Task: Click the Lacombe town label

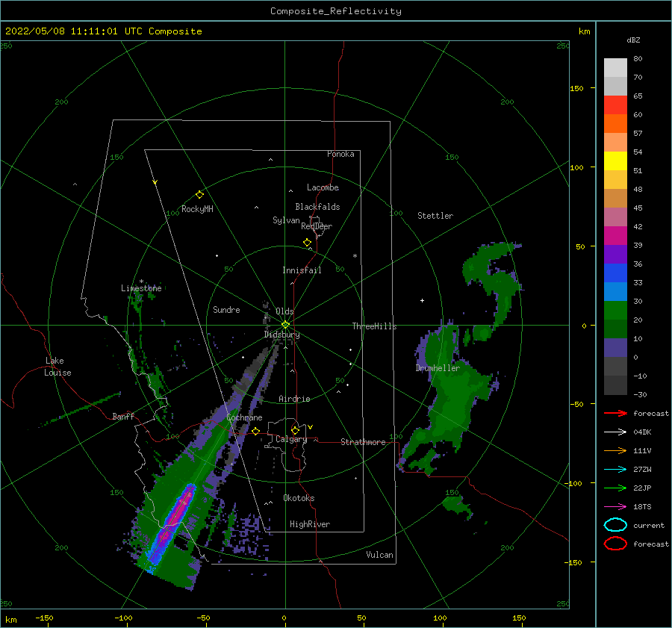Action: [x=323, y=187]
